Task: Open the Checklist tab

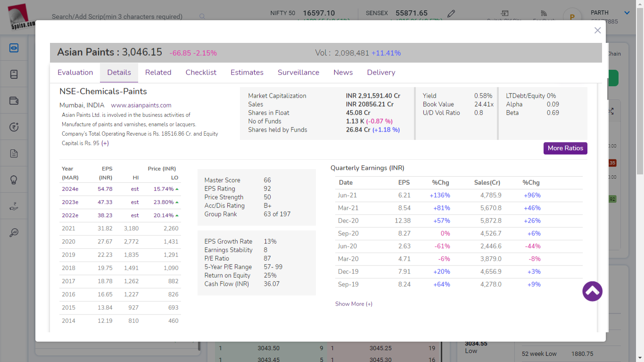Action: 201,72
